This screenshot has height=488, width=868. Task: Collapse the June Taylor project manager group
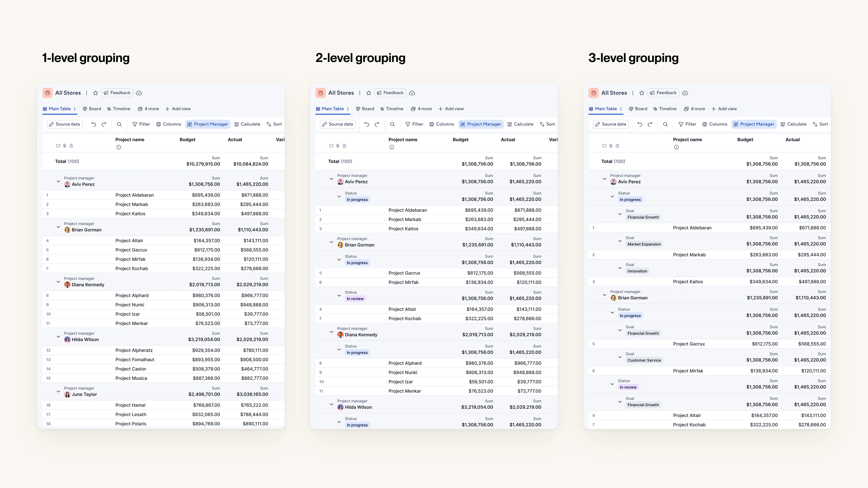click(x=58, y=391)
